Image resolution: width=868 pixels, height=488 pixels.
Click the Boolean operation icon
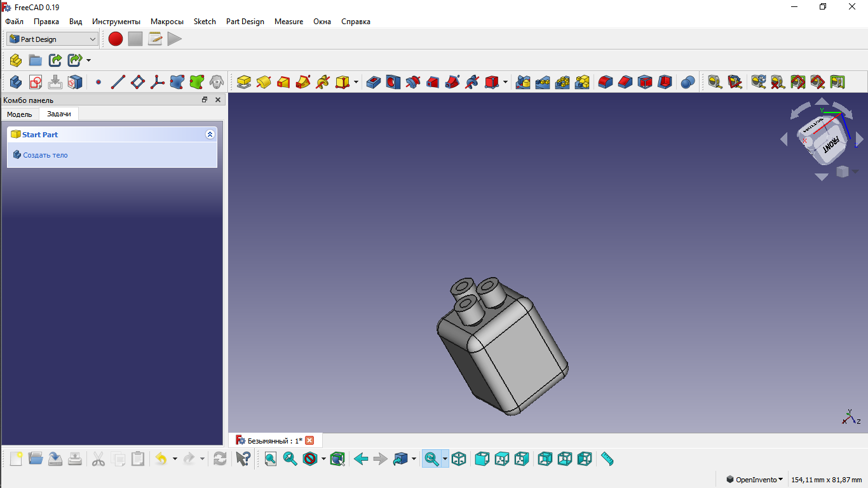click(688, 82)
